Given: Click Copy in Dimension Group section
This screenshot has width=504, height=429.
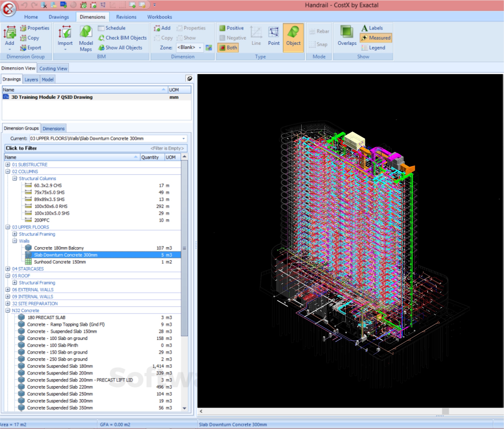Looking at the screenshot, I should pyautogui.click(x=30, y=38).
